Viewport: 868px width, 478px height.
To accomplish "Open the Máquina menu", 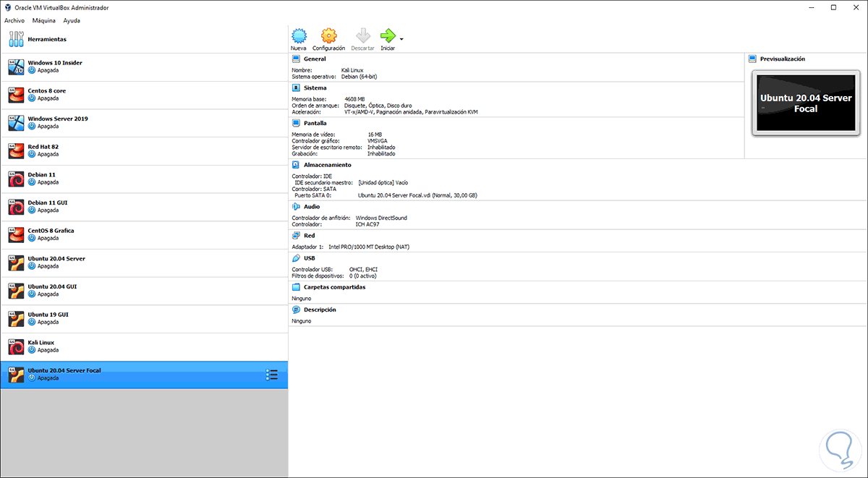I will [44, 20].
